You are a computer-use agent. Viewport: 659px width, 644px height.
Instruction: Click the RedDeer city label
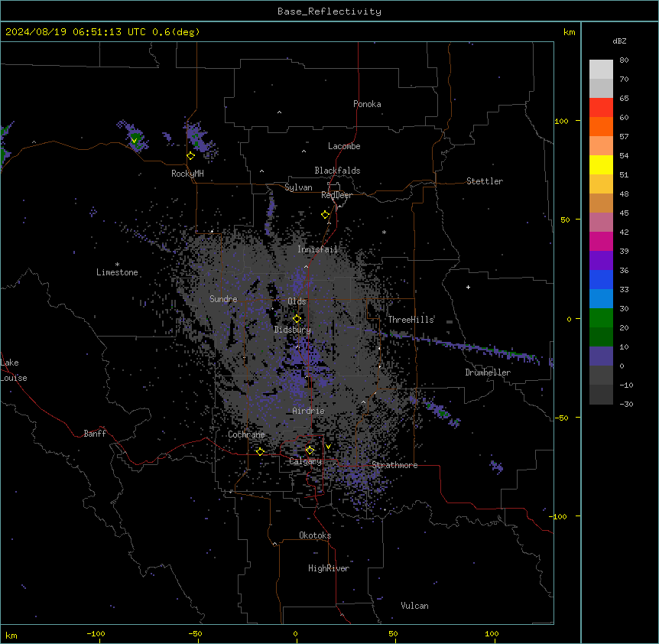(x=336, y=195)
